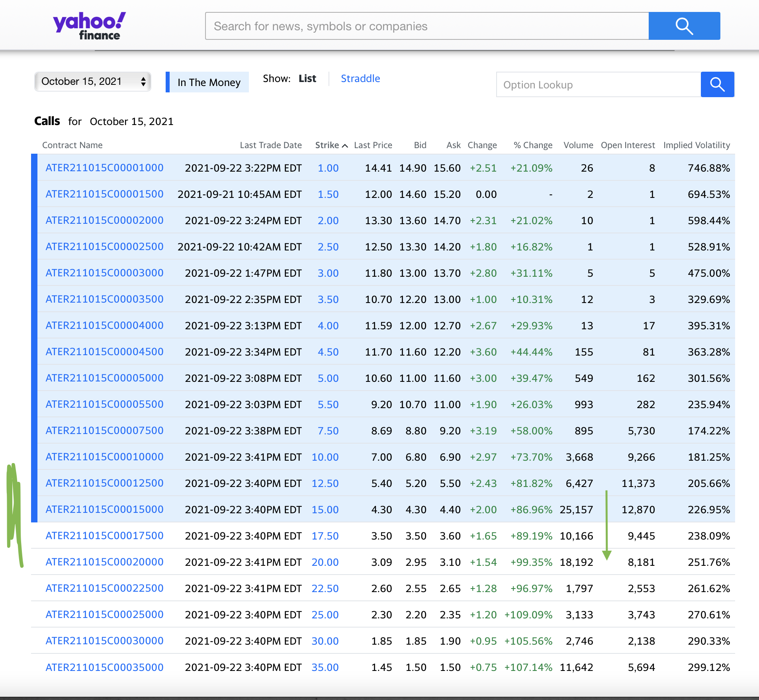Click the top search magnifier button
The image size is (759, 700).
(684, 25)
